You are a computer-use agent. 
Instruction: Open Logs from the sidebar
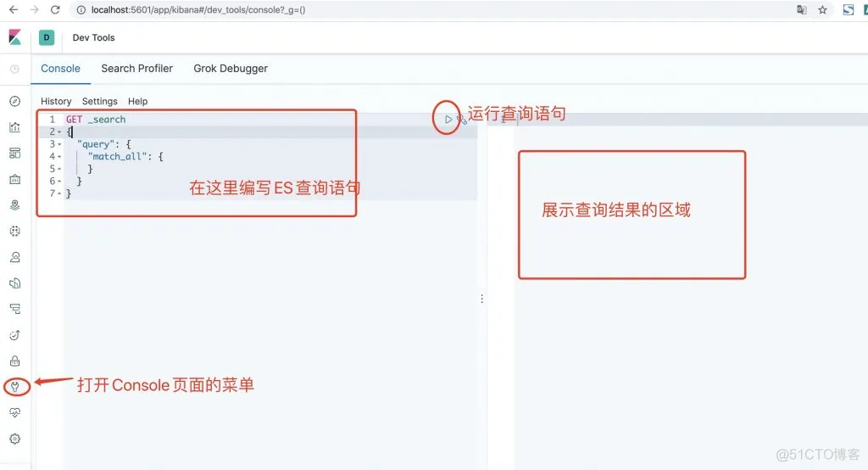(x=15, y=283)
